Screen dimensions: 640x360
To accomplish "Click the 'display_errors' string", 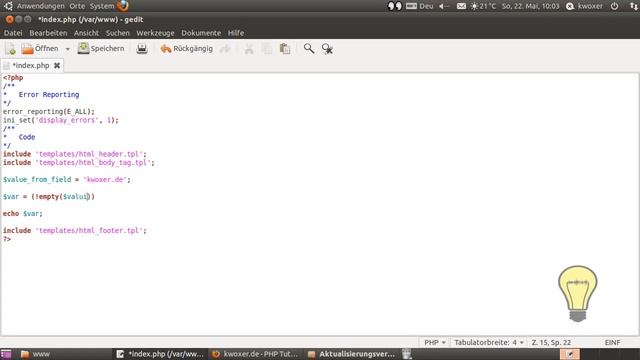I will click(68, 120).
